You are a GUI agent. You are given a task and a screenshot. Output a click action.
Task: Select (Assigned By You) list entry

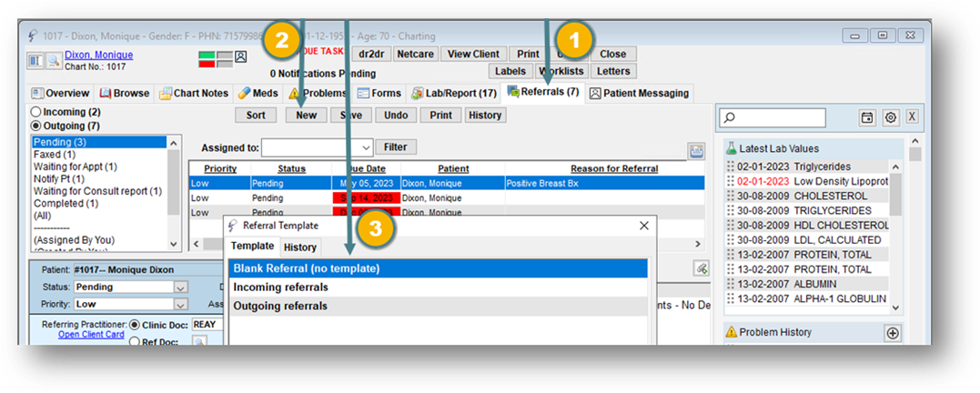[100, 240]
